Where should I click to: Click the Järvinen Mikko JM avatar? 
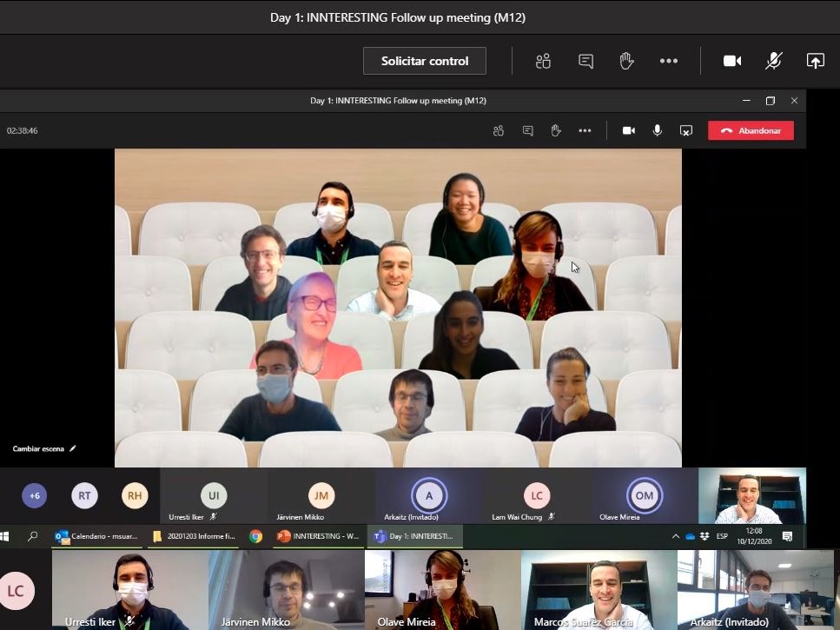pos(321,495)
